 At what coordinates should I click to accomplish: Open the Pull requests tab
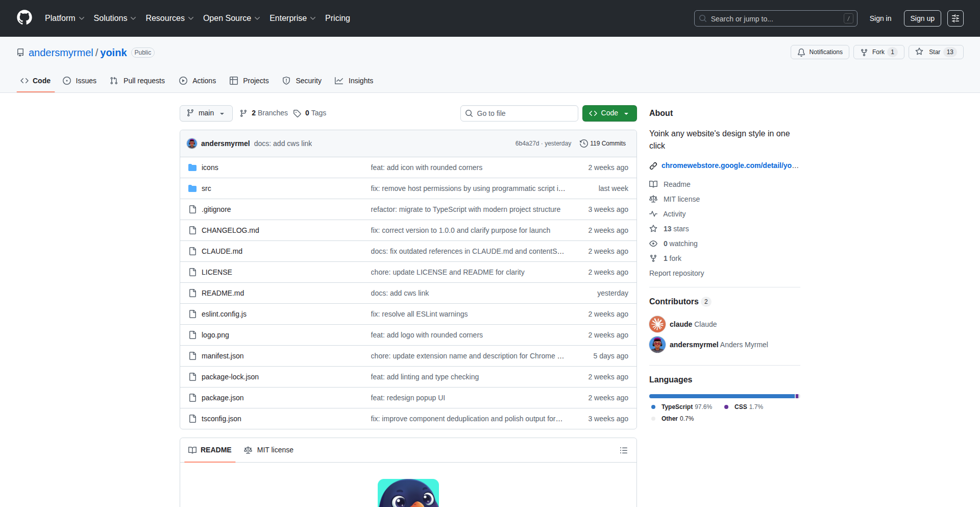point(137,81)
